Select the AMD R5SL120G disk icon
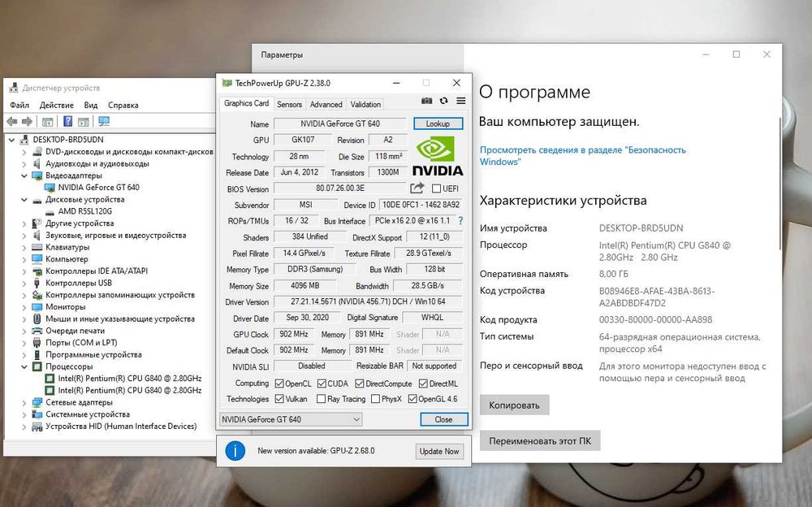Screen dimensions: 812x507 click(50, 211)
